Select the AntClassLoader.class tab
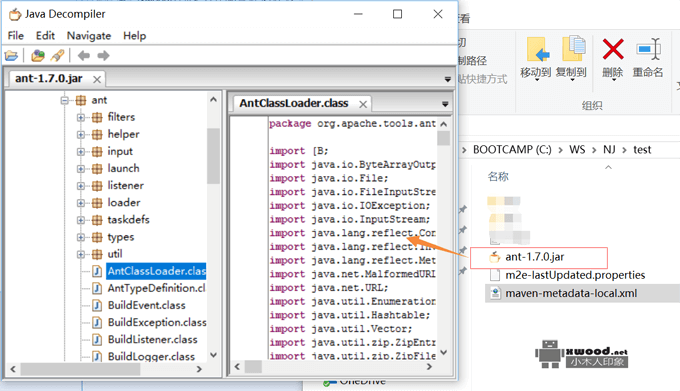Screen dimensions: 680x391 (x=294, y=103)
